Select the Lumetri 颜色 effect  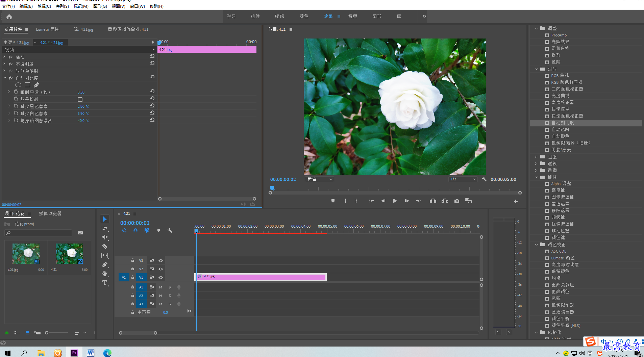pyautogui.click(x=563, y=258)
